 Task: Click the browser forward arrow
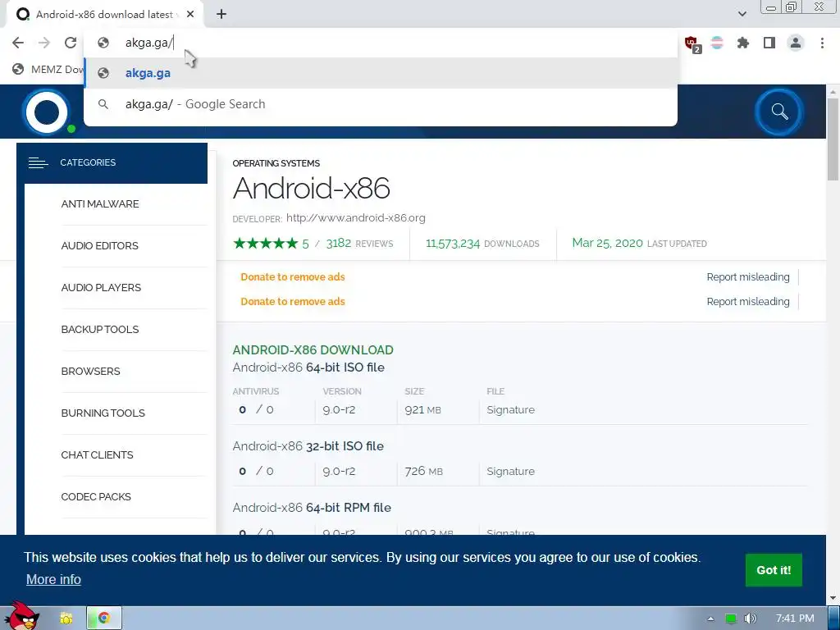point(44,43)
